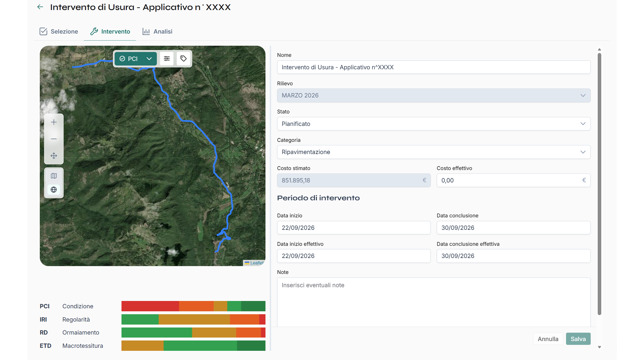Click the Salva button
The height and width of the screenshot is (360, 644).
pyautogui.click(x=578, y=339)
